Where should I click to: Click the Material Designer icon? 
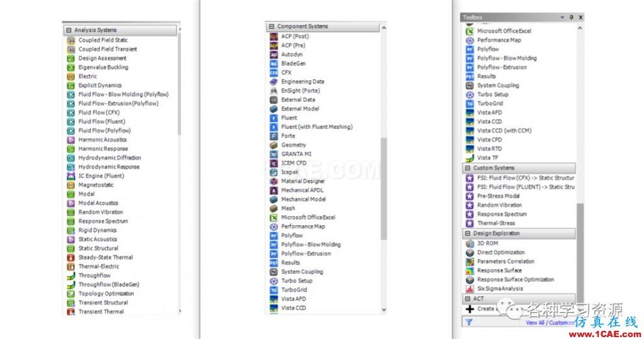click(x=274, y=181)
